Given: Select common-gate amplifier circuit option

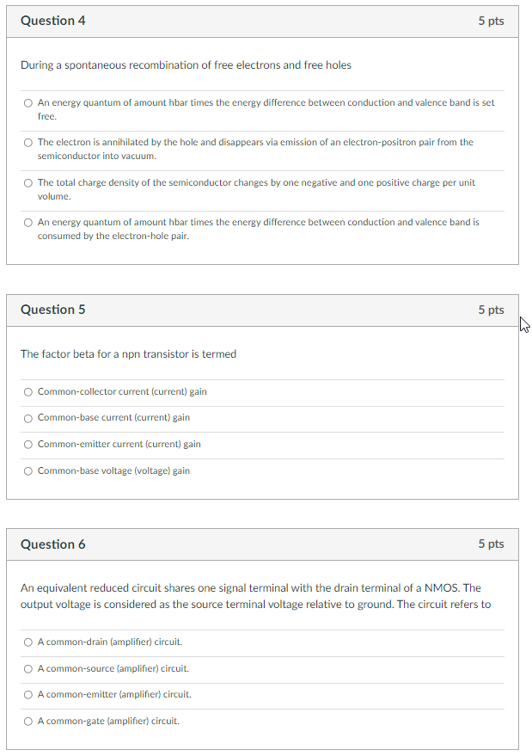Looking at the screenshot, I should click(28, 721).
